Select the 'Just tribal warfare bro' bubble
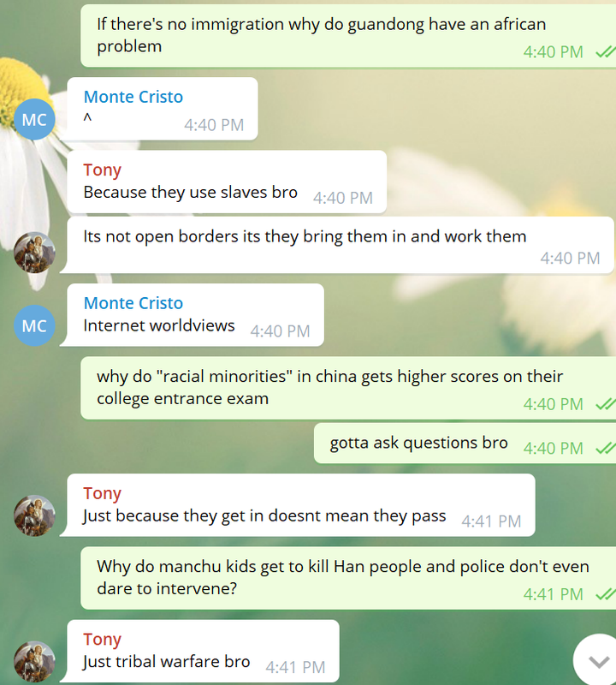The height and width of the screenshot is (685, 616). coord(199,651)
